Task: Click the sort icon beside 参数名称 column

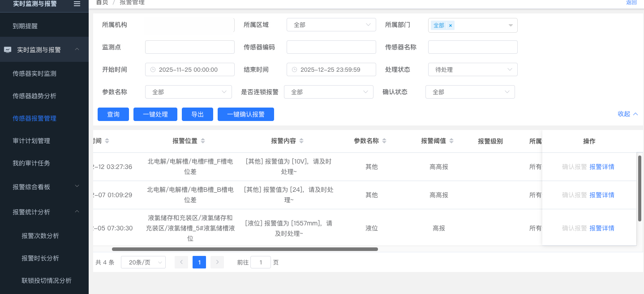Action: coord(384,141)
